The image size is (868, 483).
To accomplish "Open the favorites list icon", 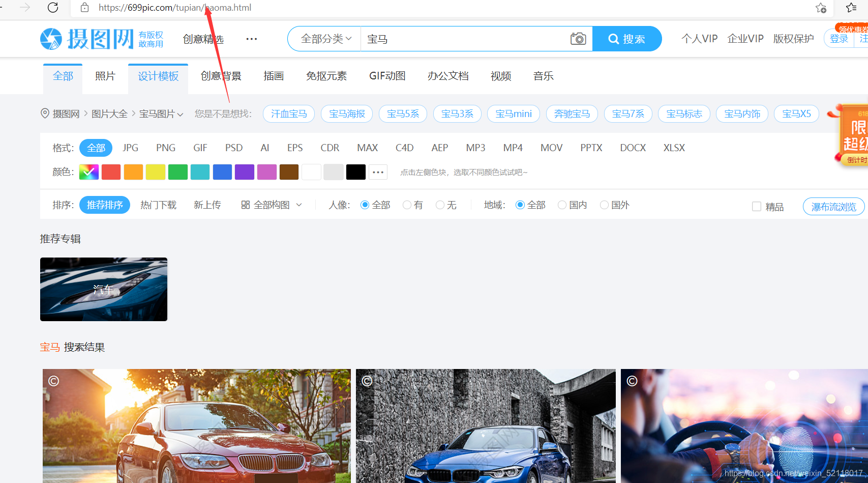I will [852, 8].
